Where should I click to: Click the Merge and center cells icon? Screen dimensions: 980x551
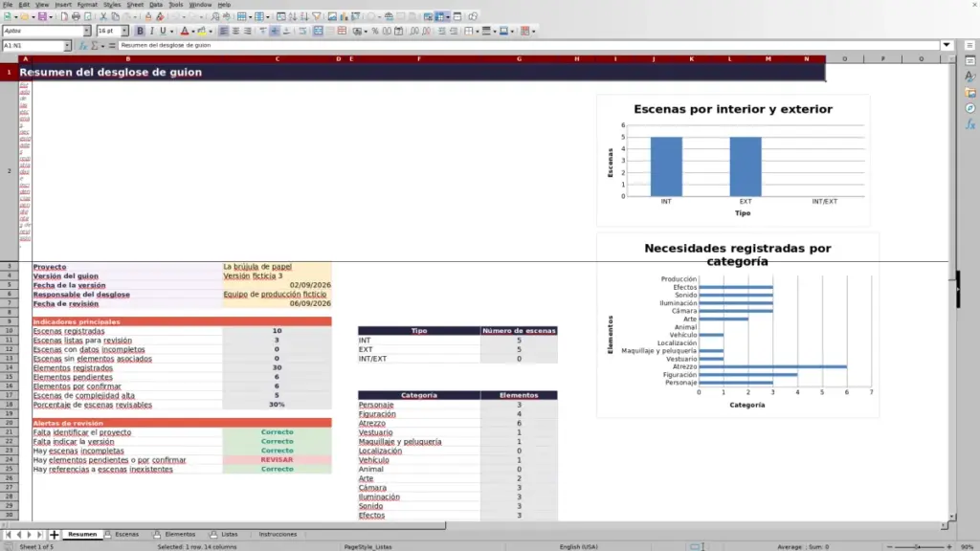coord(318,31)
